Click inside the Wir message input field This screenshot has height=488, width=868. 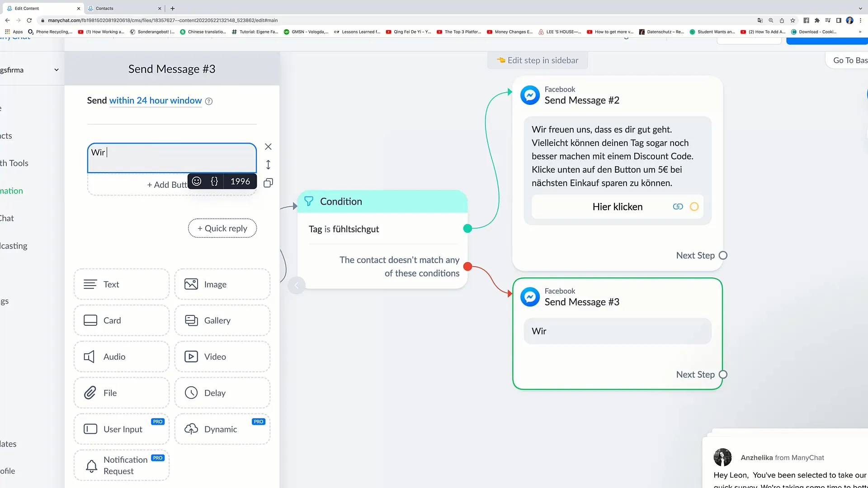coord(171,156)
